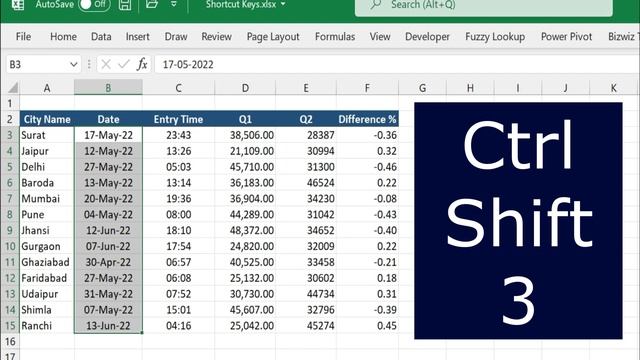The image size is (640, 360).
Task: Open the View tab
Action: (x=380, y=37)
